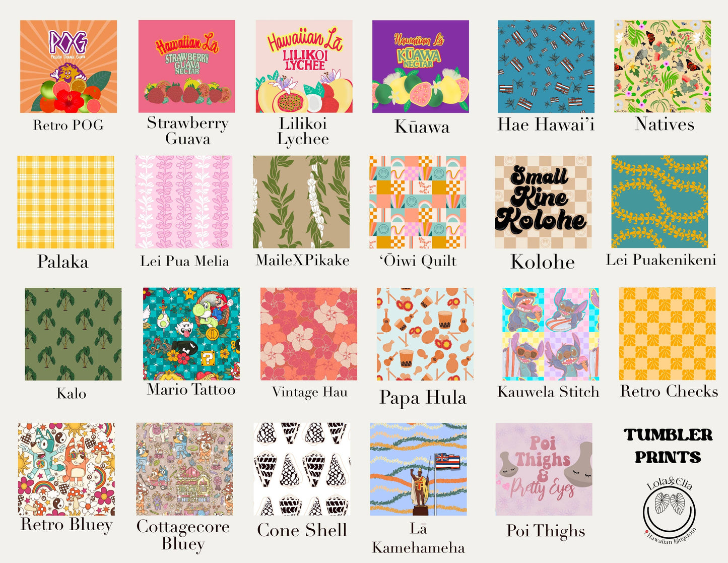
Task: Pick the Vintage Hau floral print
Action: 309,334
